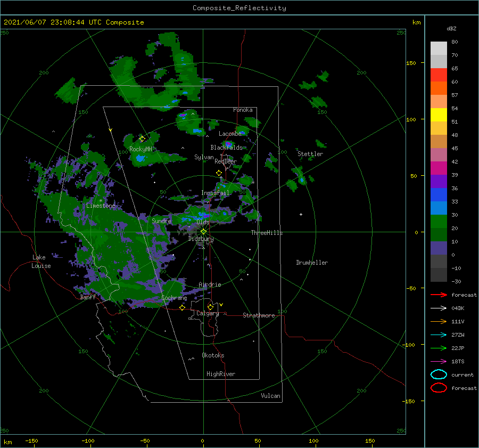
Task: Click the Okotoks town label
Action: click(x=213, y=355)
